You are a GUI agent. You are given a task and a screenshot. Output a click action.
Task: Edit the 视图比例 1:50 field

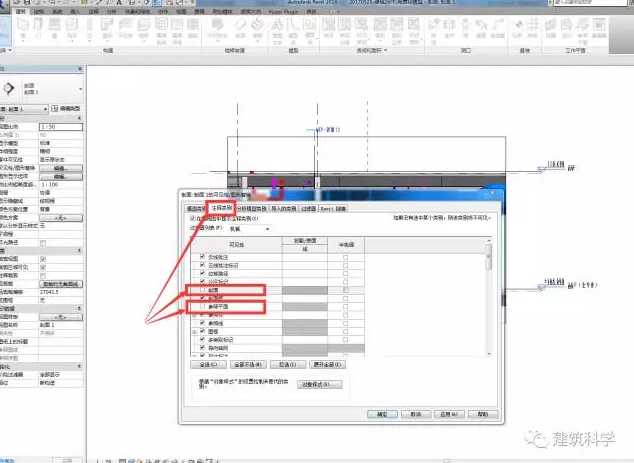click(61, 127)
